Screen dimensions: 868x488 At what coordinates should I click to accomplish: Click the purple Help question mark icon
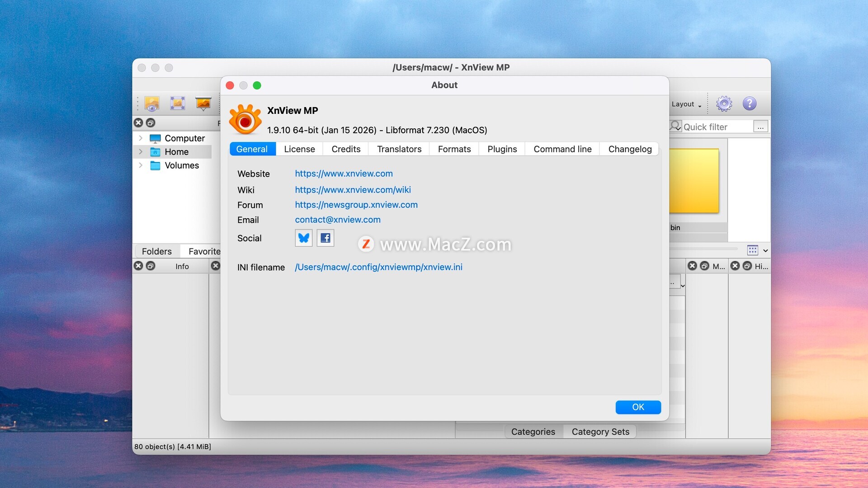[x=749, y=104]
